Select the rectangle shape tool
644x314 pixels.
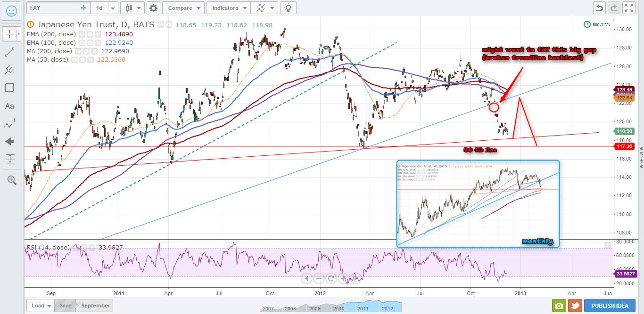click(x=9, y=88)
